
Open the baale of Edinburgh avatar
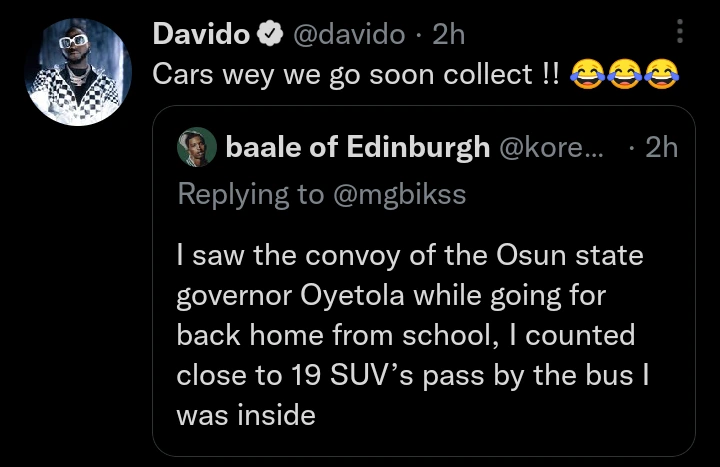(x=197, y=147)
